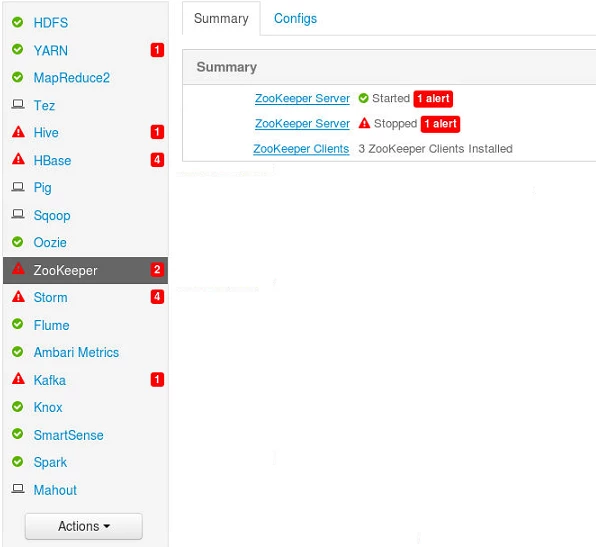Viewport: 596px width, 547px height.
Task: Click the green status icon beside HDFS
Action: pos(17,22)
